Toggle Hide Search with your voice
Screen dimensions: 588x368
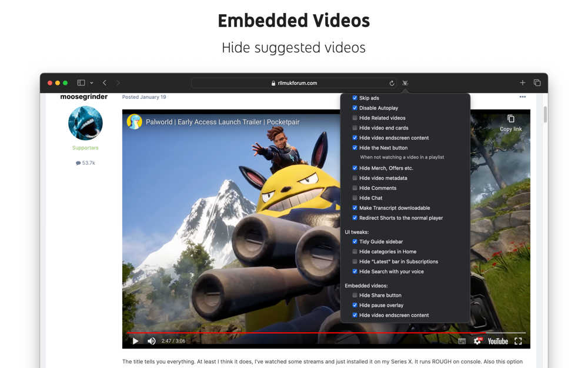point(355,271)
